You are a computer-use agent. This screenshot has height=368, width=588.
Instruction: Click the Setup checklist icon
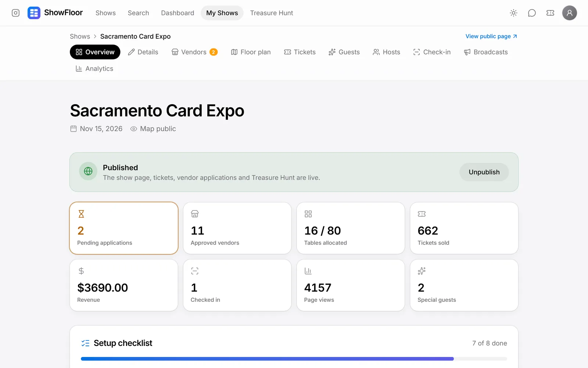coord(85,343)
